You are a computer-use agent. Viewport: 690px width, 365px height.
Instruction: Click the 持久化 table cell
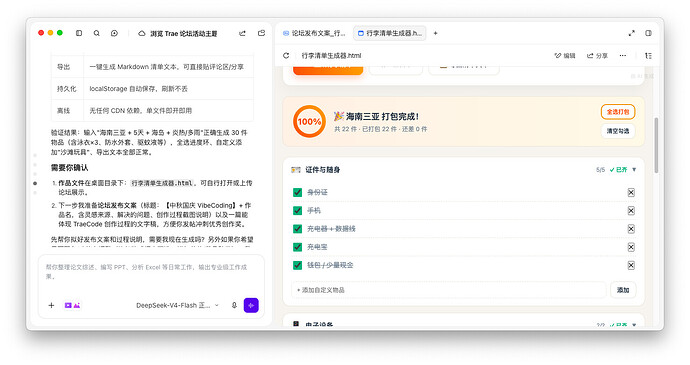(x=67, y=89)
